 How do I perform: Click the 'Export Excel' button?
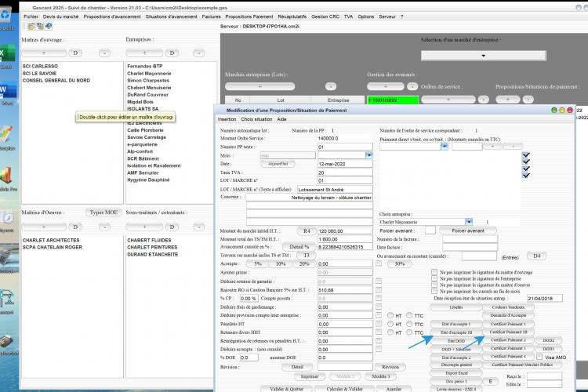(x=456, y=373)
